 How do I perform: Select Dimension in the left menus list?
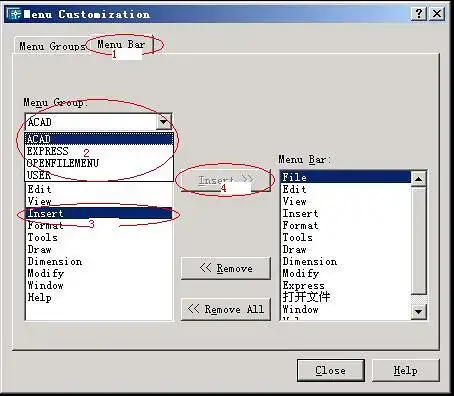99,261
